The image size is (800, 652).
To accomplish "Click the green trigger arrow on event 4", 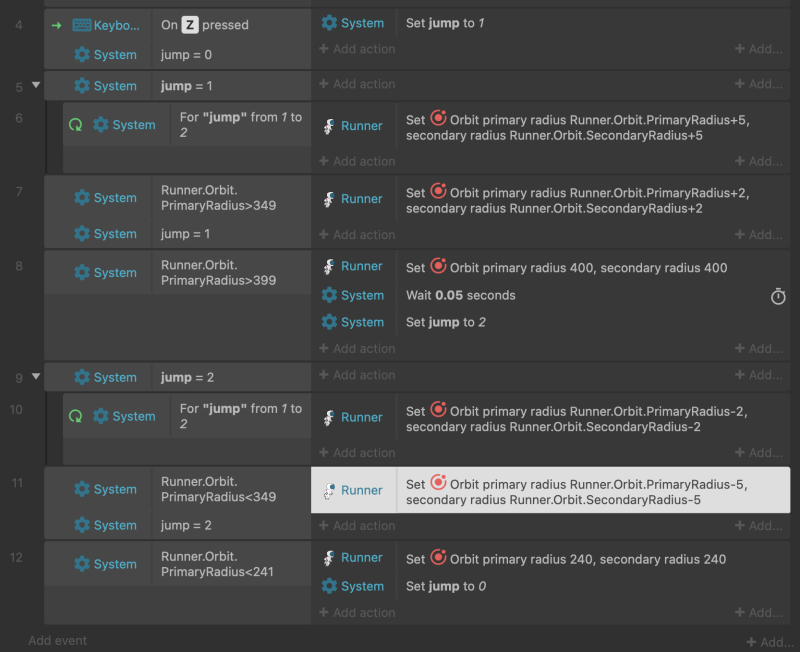I will (57, 25).
